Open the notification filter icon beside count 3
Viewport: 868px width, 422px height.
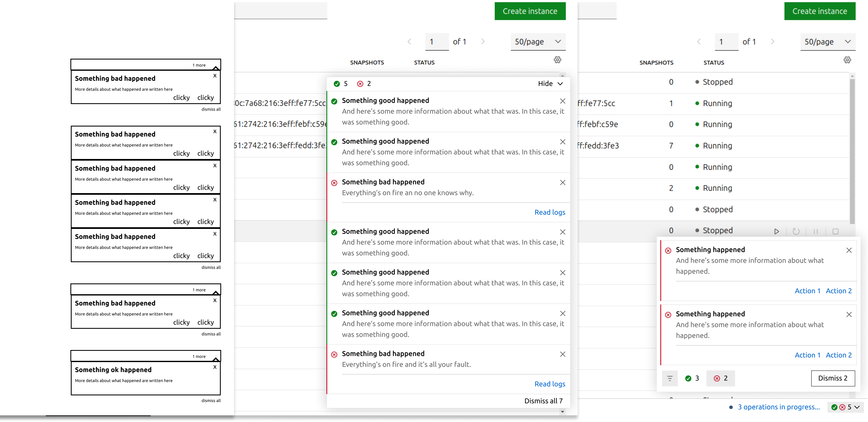[670, 378]
